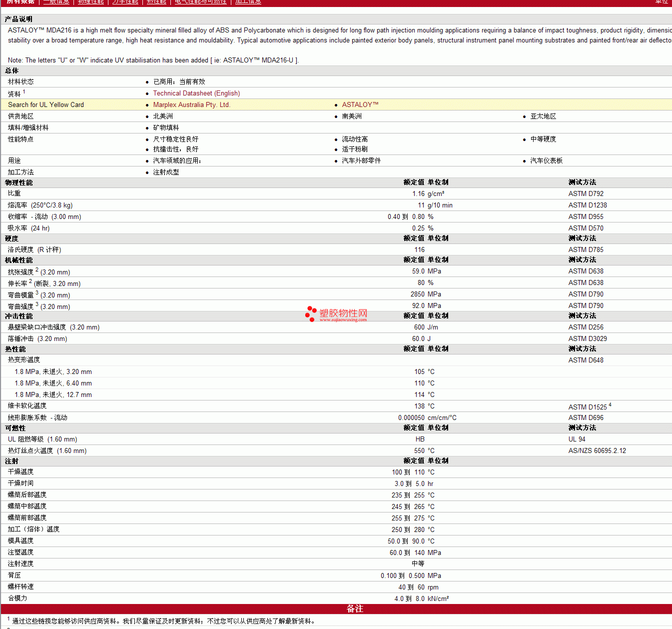Click the Search for UL Yellow Card row label

click(46, 105)
